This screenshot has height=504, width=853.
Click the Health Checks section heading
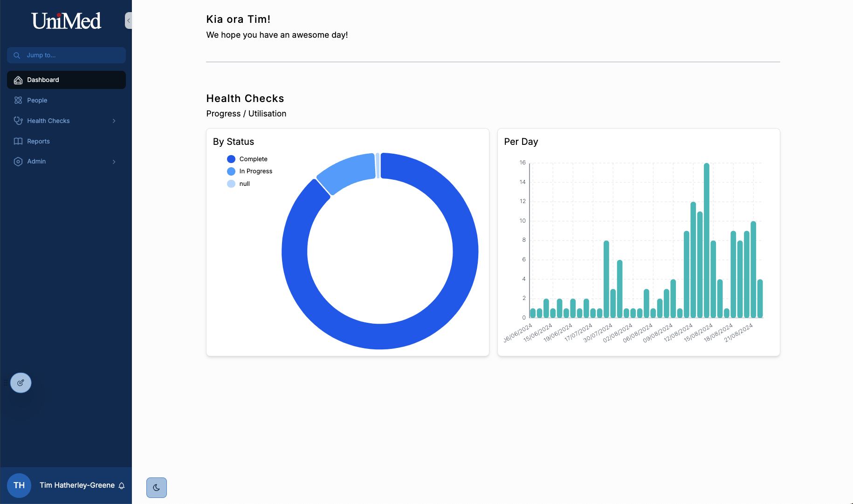pos(245,99)
